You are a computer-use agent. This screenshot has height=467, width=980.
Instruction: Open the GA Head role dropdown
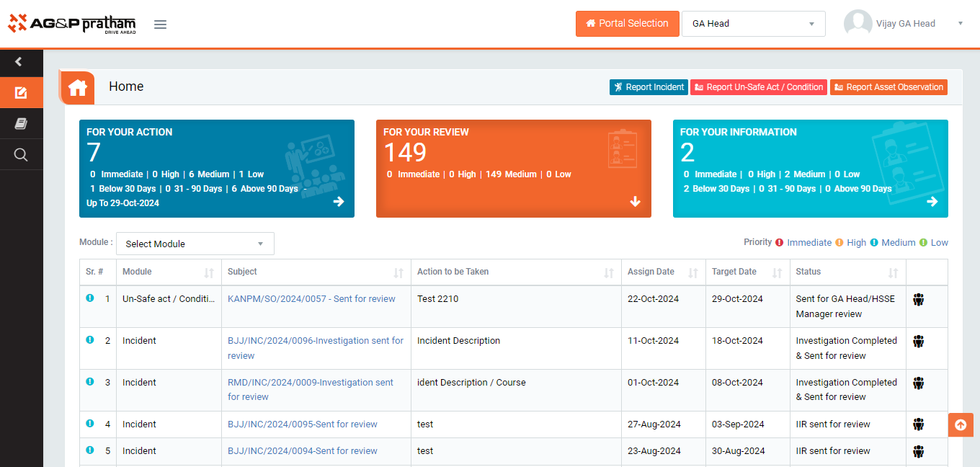[x=753, y=24]
